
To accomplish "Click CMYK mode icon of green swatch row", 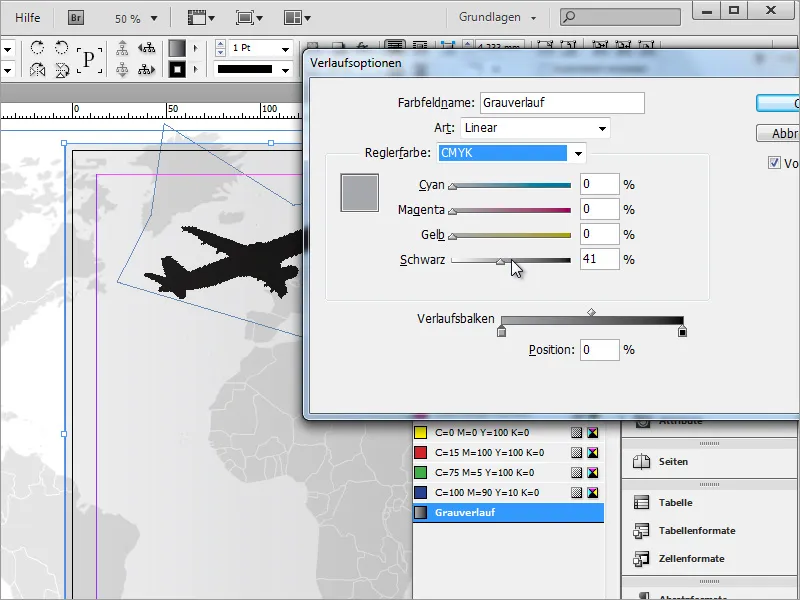I will [x=592, y=472].
